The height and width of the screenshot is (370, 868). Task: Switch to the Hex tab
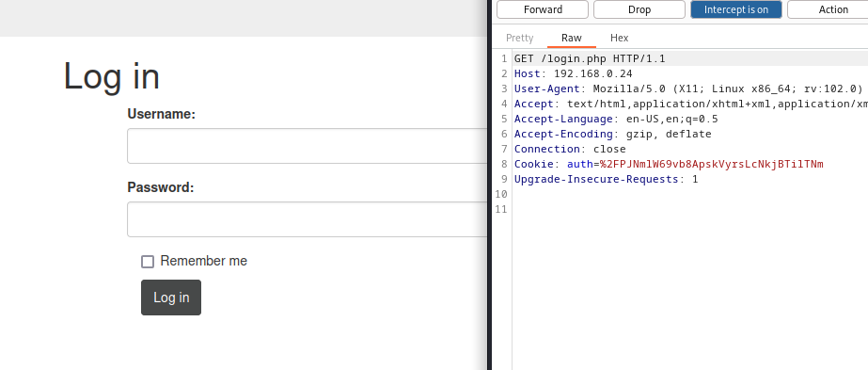[620, 38]
